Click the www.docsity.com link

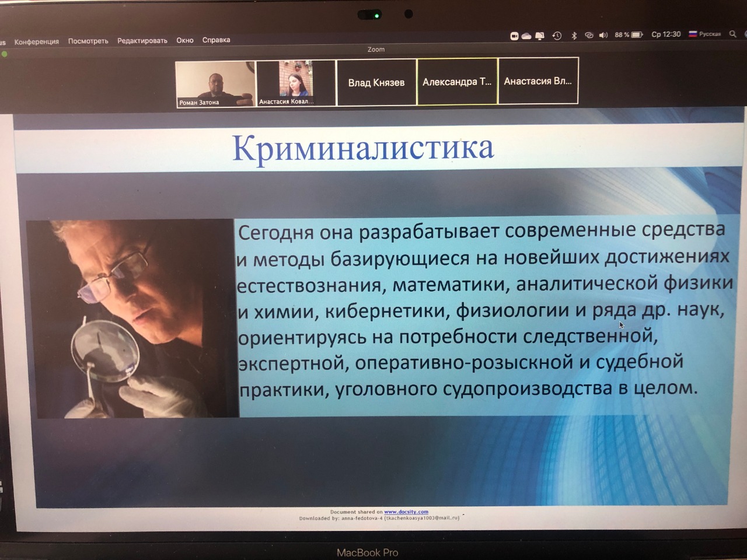[406, 512]
